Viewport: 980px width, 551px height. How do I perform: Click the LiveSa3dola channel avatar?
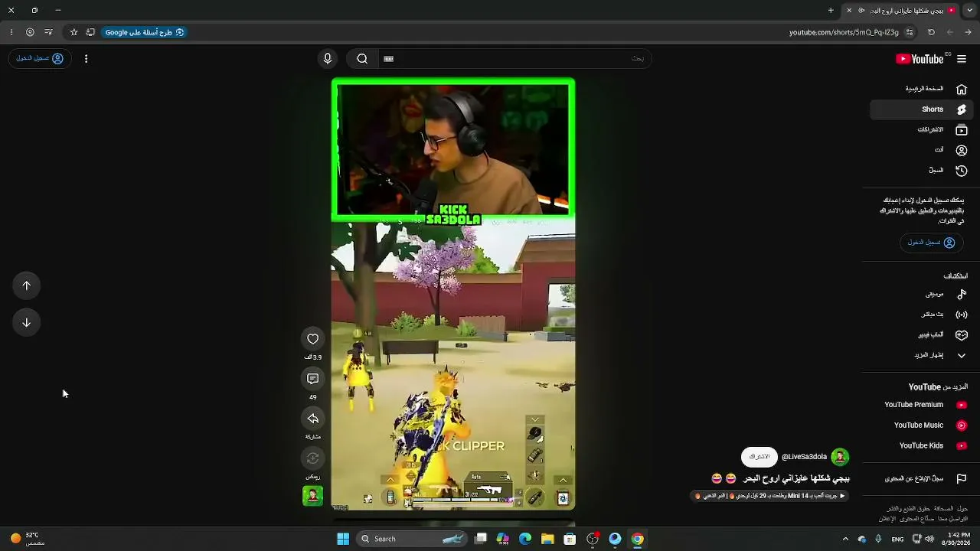tap(840, 457)
